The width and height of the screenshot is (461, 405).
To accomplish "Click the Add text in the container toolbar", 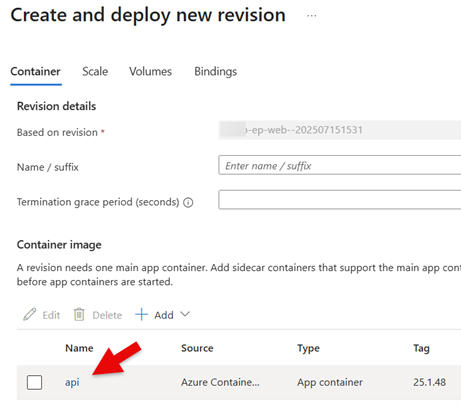I will (x=164, y=315).
